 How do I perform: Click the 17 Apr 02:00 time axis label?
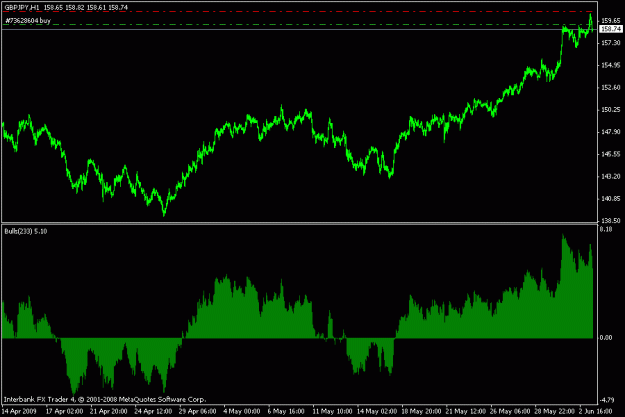coord(64,411)
